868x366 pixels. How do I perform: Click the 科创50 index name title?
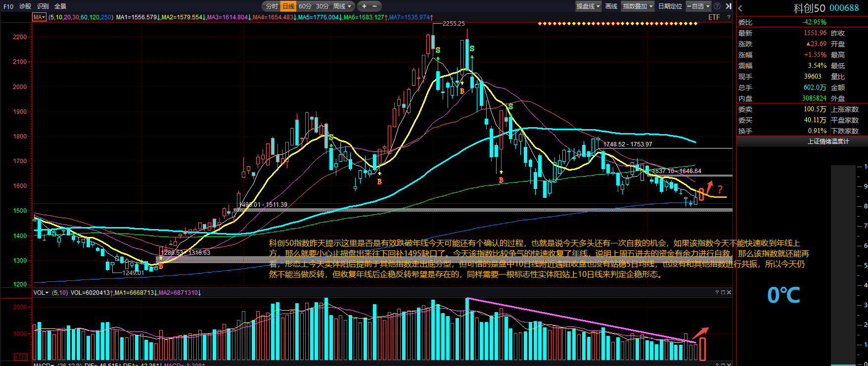809,8
